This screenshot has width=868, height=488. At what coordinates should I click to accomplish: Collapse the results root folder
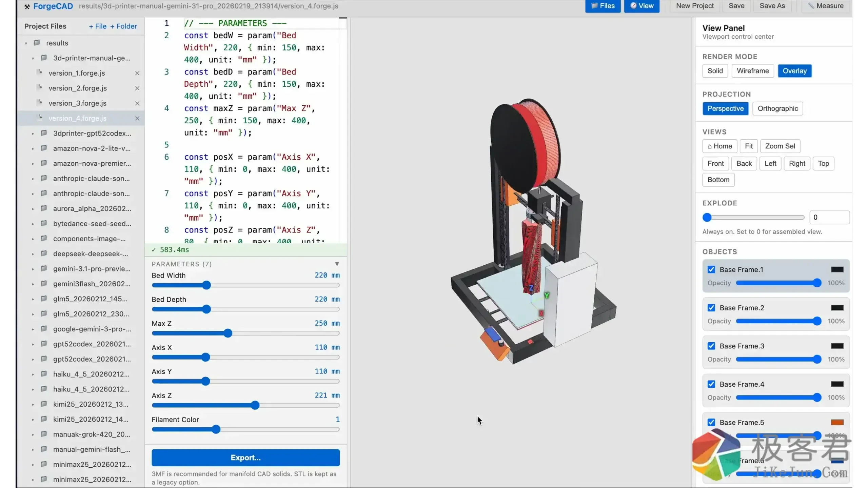(x=26, y=43)
